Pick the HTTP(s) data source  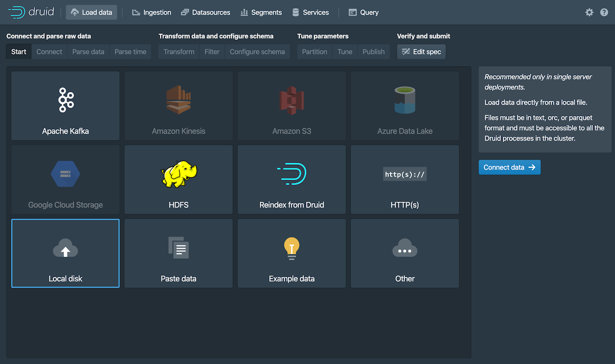[x=404, y=180]
